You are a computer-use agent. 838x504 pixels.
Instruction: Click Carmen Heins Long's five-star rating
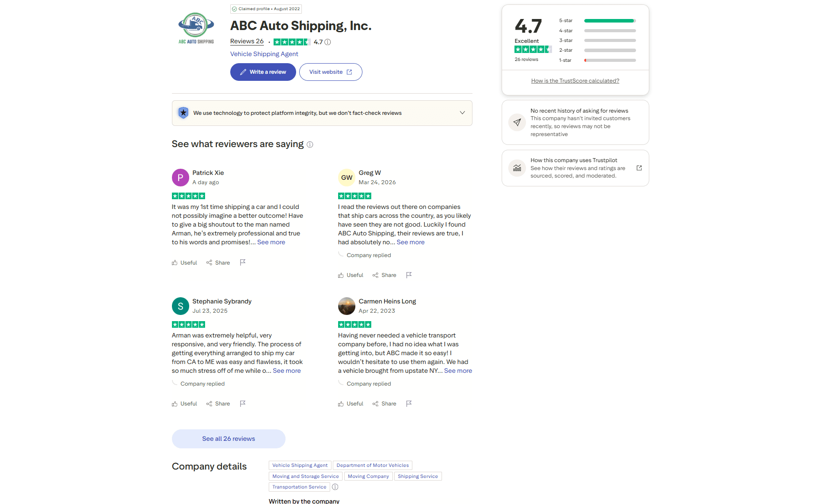tap(354, 324)
